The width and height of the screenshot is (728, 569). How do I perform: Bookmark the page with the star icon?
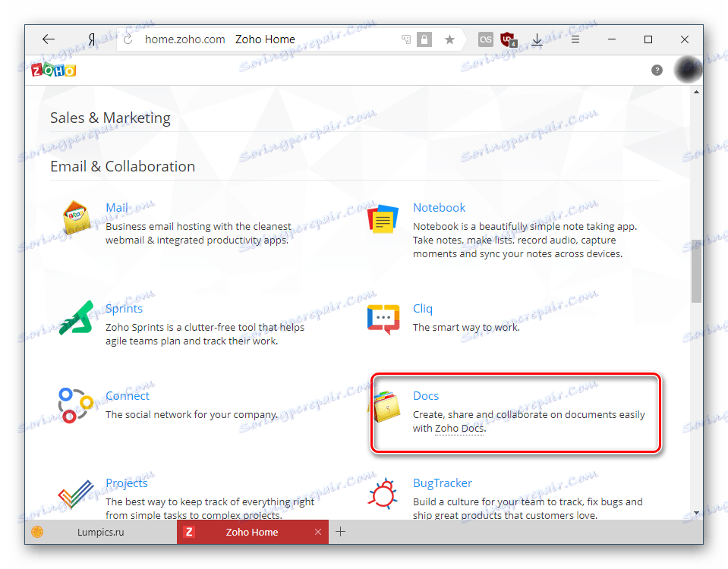point(449,39)
